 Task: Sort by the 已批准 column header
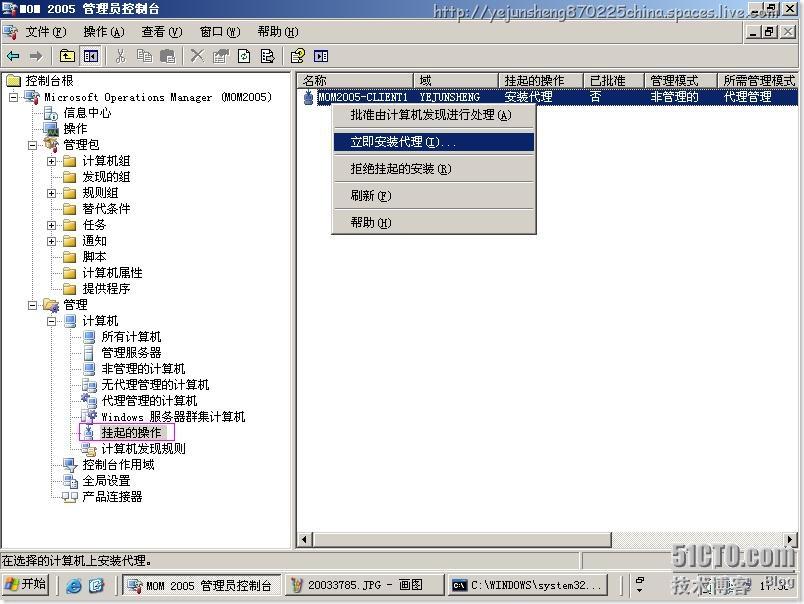click(x=613, y=80)
